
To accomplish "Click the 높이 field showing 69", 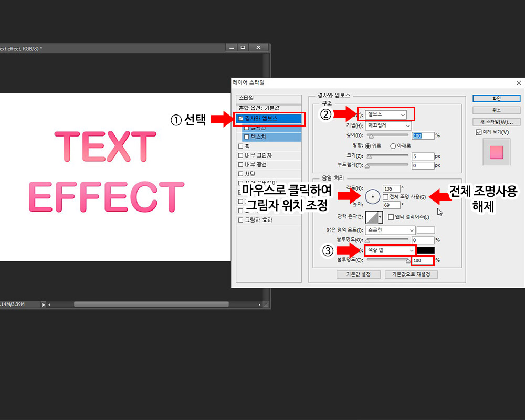I will (x=392, y=205).
